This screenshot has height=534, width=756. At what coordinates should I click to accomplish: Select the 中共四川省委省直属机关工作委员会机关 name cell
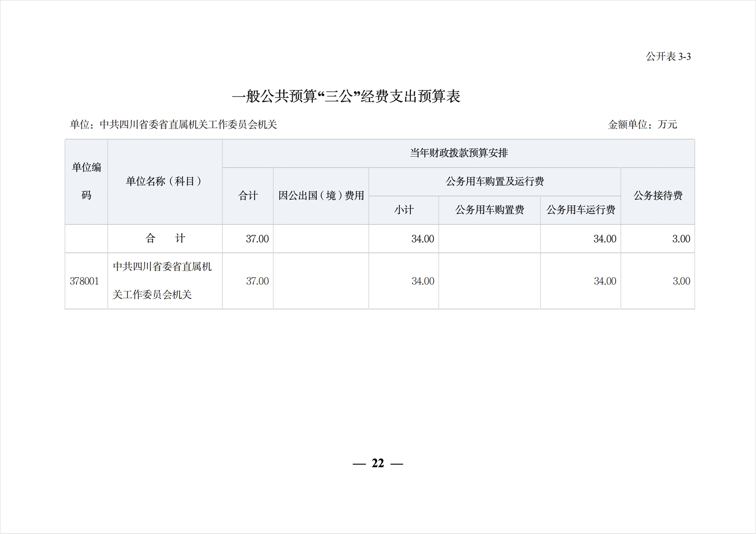(x=162, y=281)
